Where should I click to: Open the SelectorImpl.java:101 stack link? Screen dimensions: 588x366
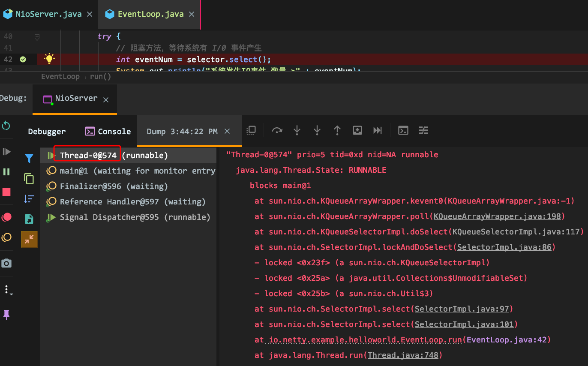click(x=464, y=324)
